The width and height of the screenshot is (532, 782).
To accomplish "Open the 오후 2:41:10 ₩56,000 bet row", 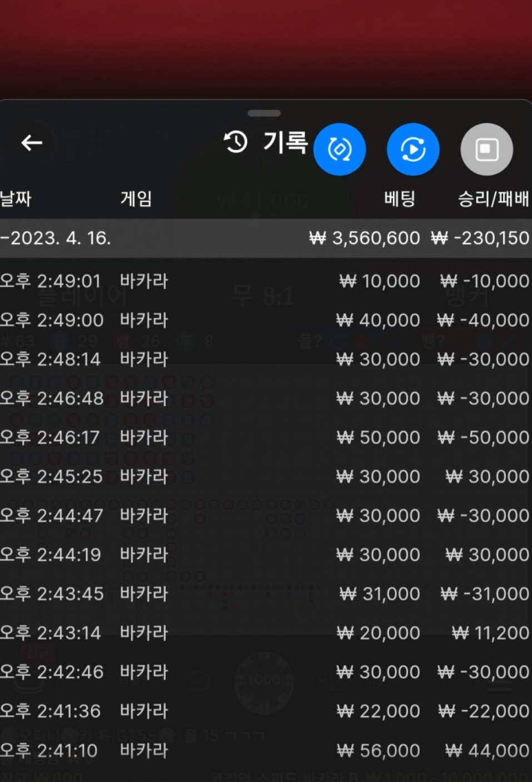I will (265, 751).
